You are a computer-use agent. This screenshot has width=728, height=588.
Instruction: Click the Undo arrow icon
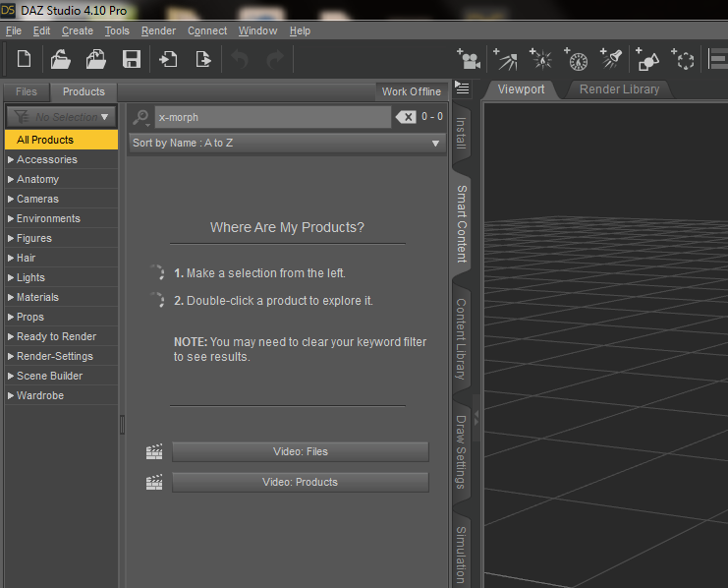coord(240,60)
